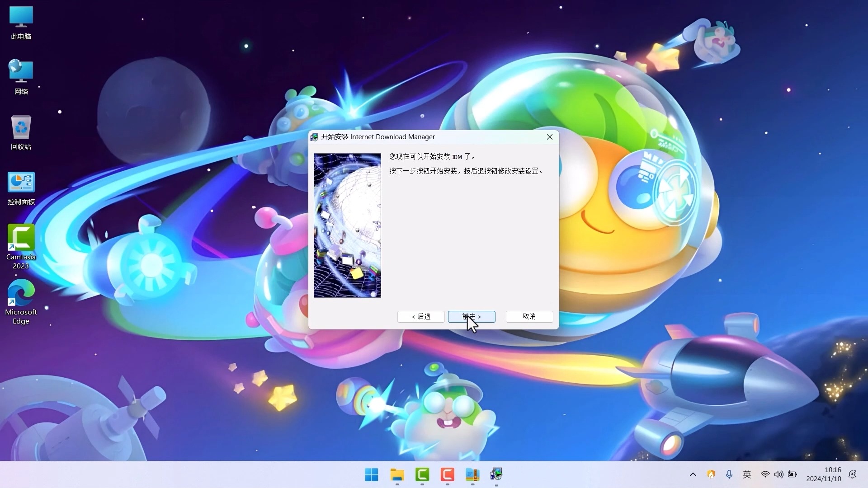This screenshot has height=488, width=868.
Task: Open the notification bell icon
Action: coord(853,474)
